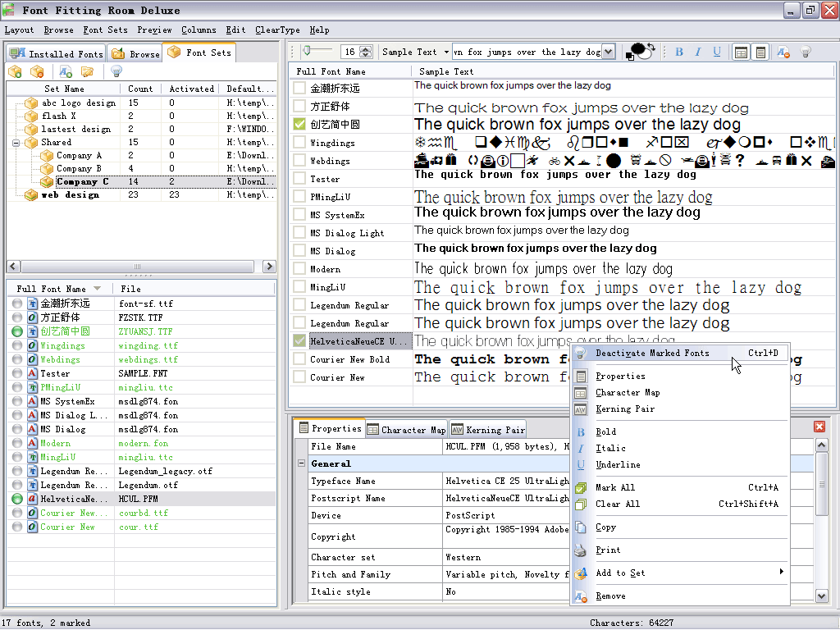This screenshot has height=630, width=840.
Task: Check the Wingdings font checkbox
Action: 299,143
